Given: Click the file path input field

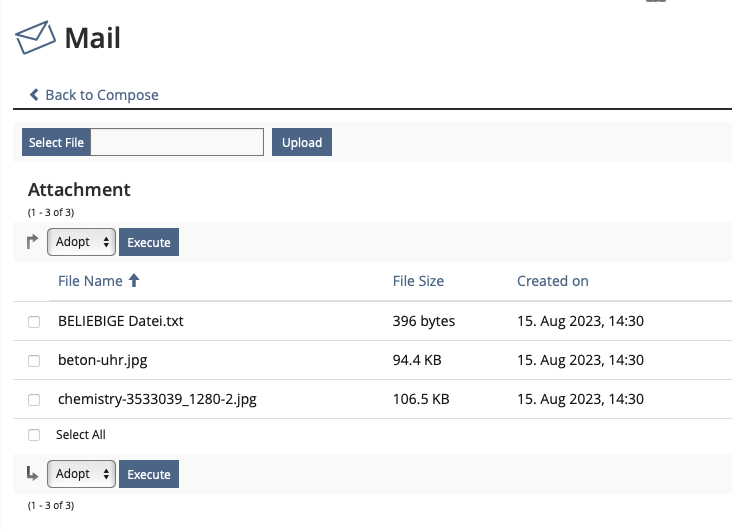Looking at the screenshot, I should pos(177,142).
